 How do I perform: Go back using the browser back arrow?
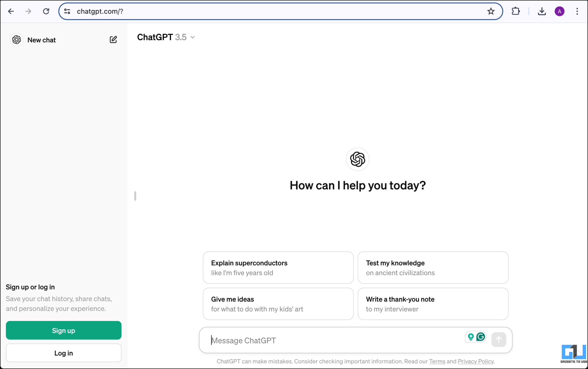(11, 11)
